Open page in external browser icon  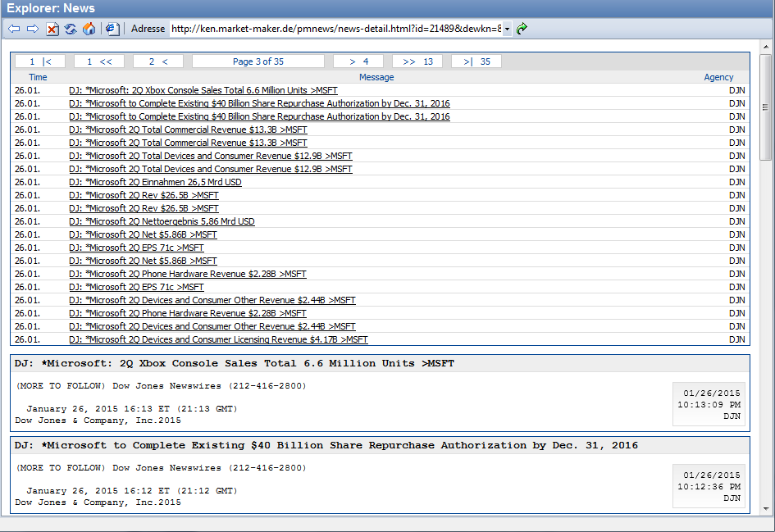pos(112,29)
